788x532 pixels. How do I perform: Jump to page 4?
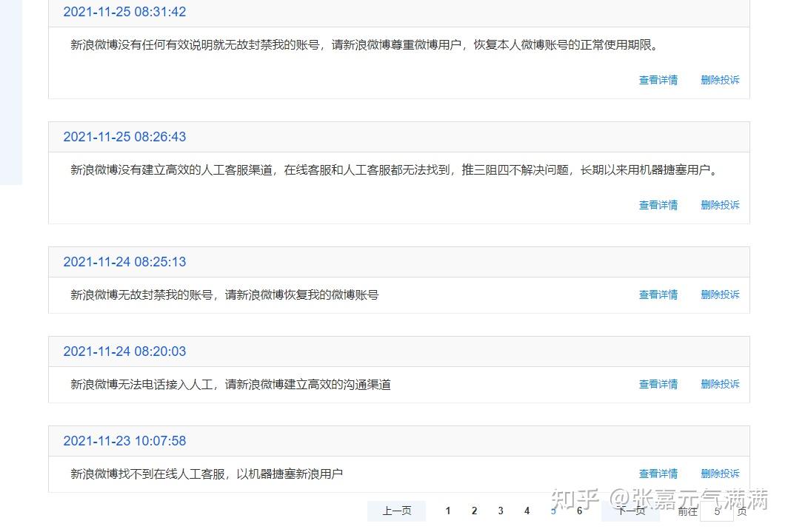pos(527,511)
